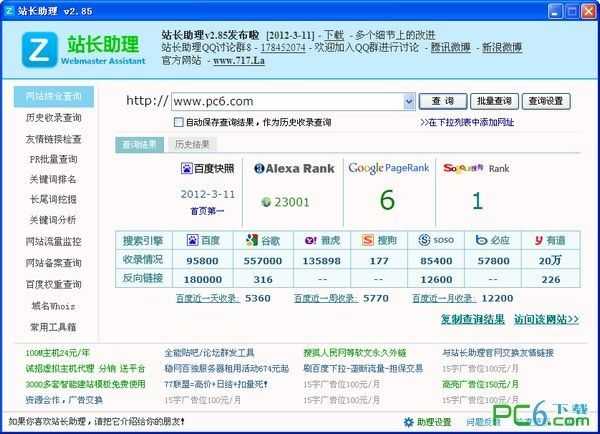
Task: Click the Bing 必应 icon in table header
Action: [x=481, y=240]
